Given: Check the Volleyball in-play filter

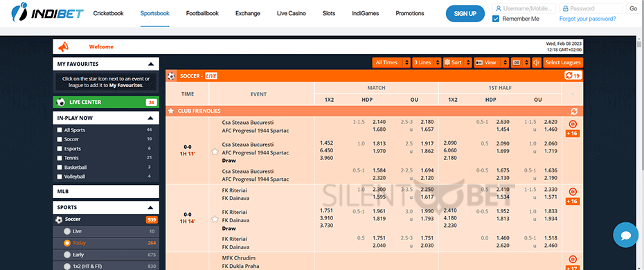Looking at the screenshot, I should tap(60, 177).
